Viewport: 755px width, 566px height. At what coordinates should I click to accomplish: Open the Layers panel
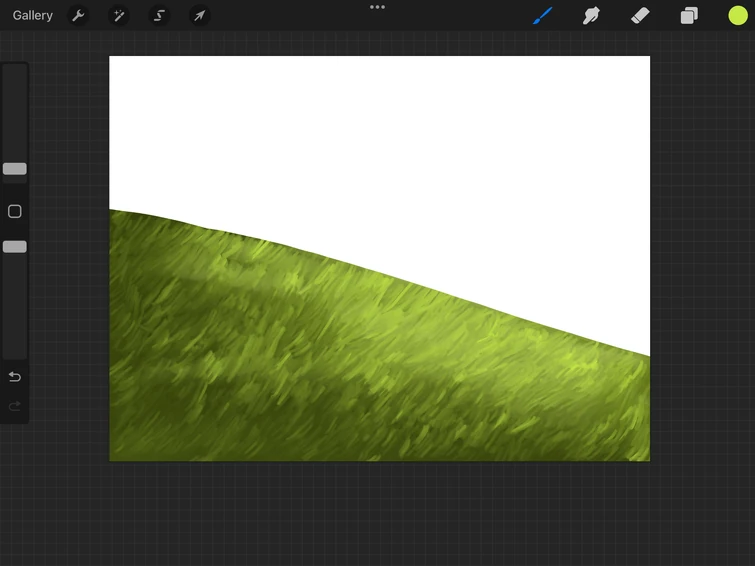[x=689, y=16]
